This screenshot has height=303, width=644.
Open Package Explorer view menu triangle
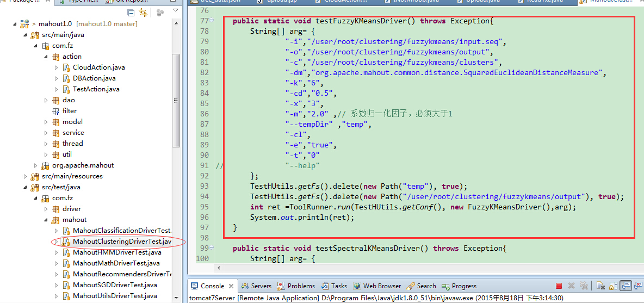176,10
